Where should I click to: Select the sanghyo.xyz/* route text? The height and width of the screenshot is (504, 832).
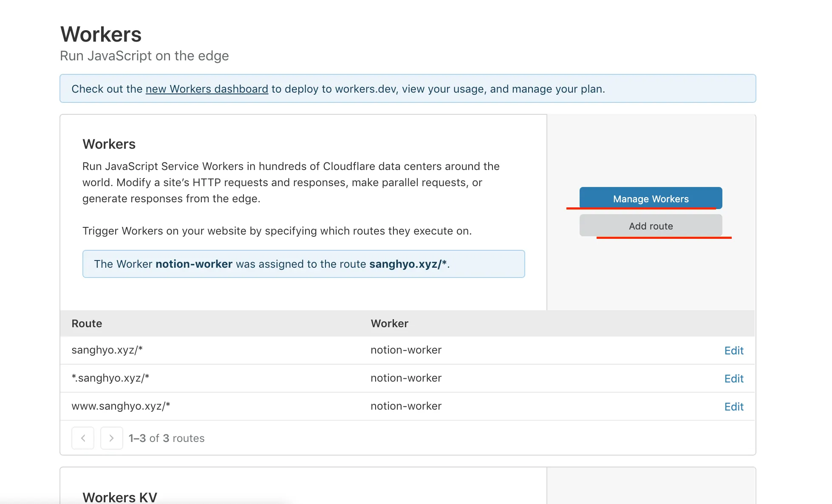click(x=107, y=350)
